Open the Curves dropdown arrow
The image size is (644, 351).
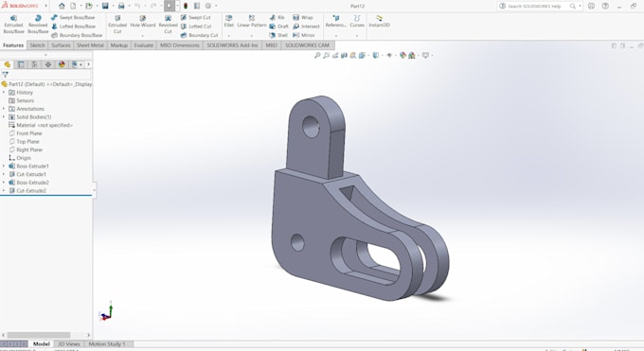tap(357, 36)
